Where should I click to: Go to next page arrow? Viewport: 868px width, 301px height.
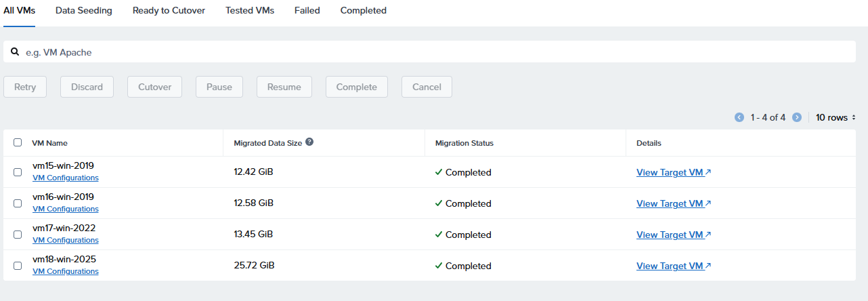pyautogui.click(x=797, y=117)
